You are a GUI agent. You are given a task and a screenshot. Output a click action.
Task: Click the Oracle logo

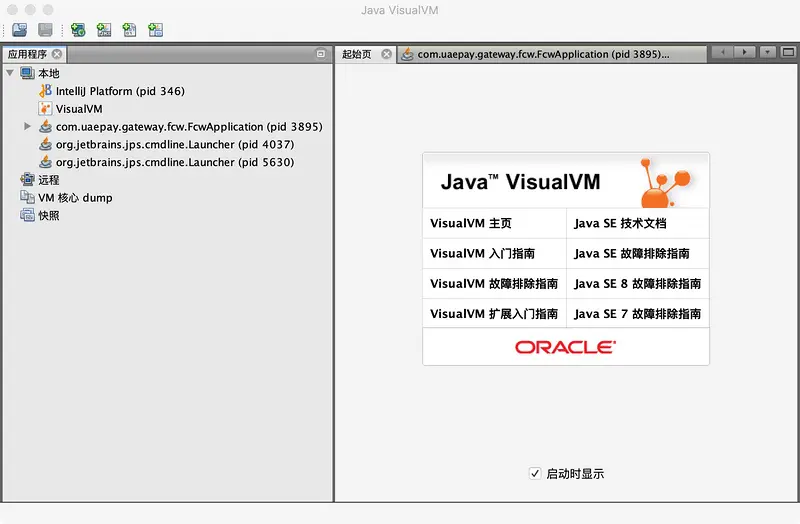(565, 347)
